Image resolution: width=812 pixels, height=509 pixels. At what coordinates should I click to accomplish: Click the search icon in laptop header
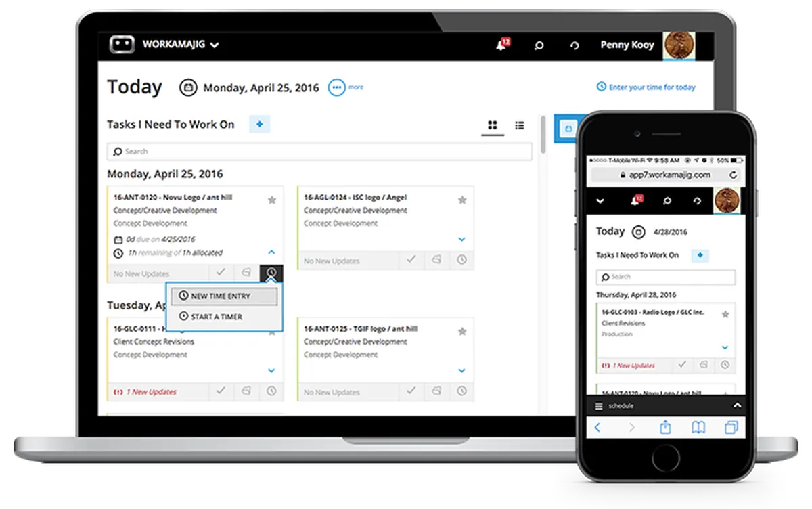tap(539, 45)
